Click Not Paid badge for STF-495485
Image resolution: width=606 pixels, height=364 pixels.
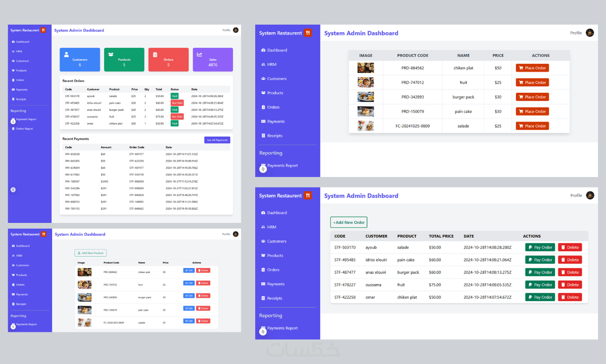coord(177,103)
